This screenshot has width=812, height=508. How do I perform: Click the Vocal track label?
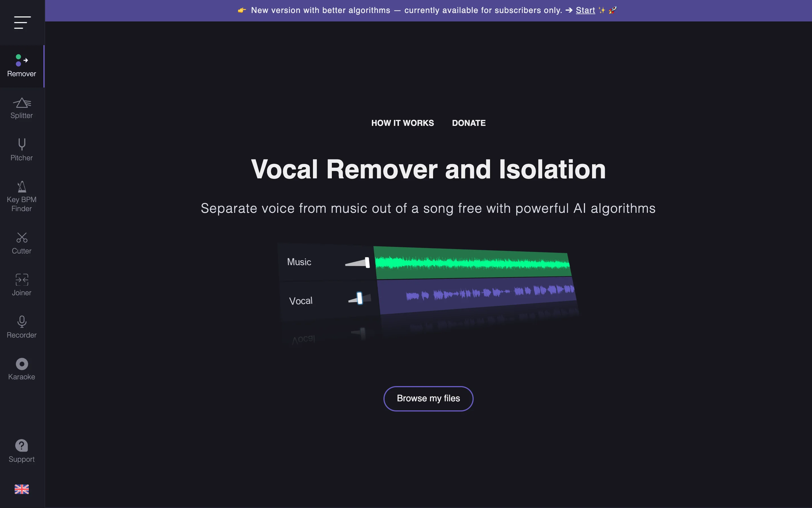[x=301, y=301]
